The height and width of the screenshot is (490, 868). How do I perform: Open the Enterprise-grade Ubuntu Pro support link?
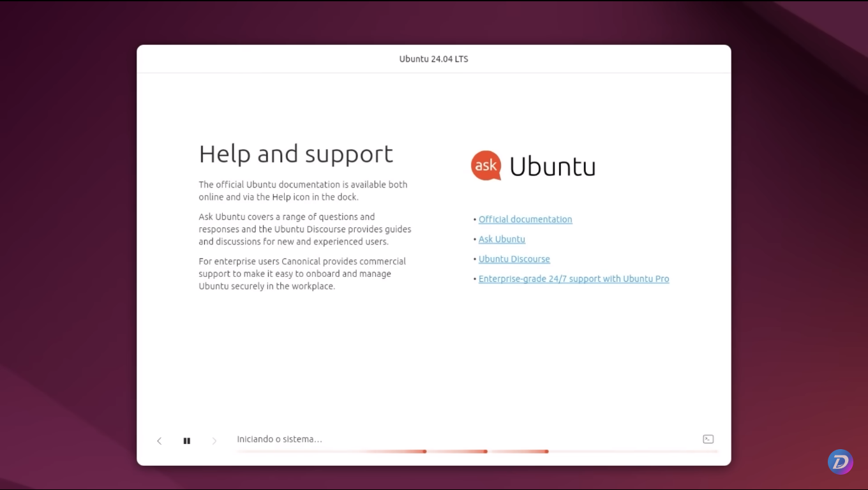573,278
